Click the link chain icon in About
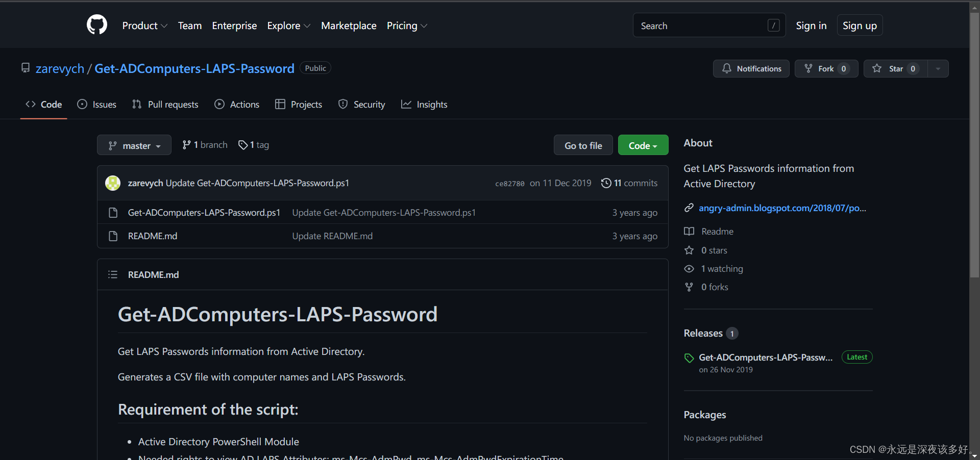This screenshot has height=460, width=980. [x=689, y=208]
